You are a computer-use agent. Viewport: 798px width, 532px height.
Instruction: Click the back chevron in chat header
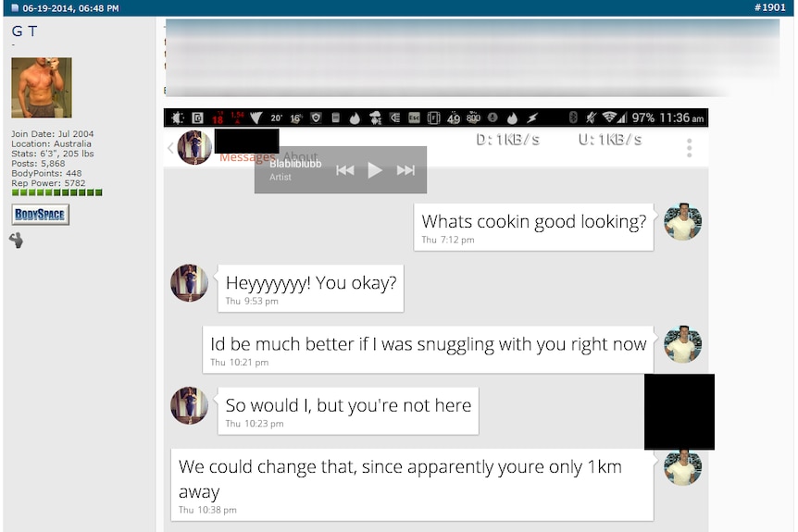[170, 148]
